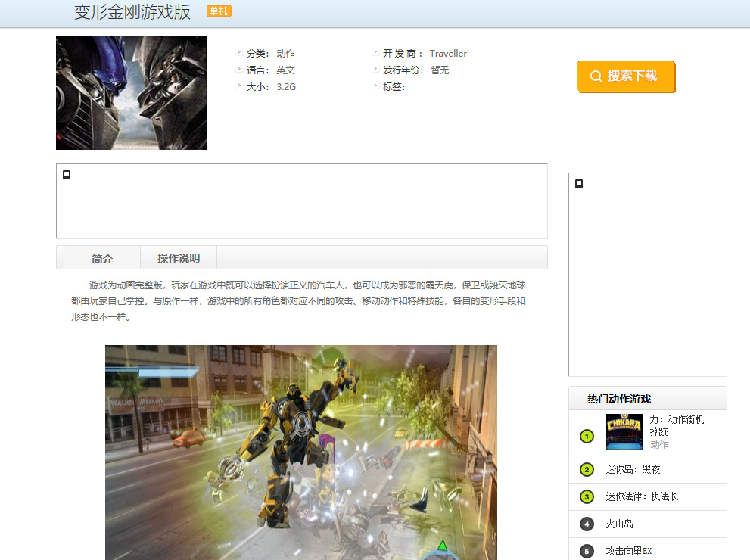Open the Transformers game cover image
This screenshot has height=560, width=750.
pos(132,93)
